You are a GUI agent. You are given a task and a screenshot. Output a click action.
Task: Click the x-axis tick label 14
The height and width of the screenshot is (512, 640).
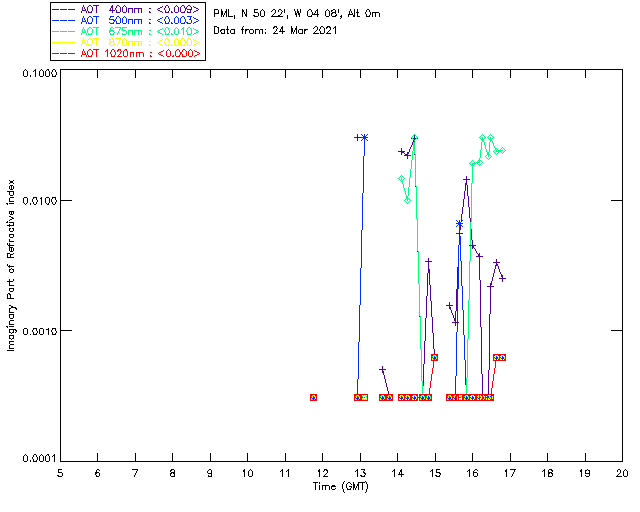click(398, 473)
